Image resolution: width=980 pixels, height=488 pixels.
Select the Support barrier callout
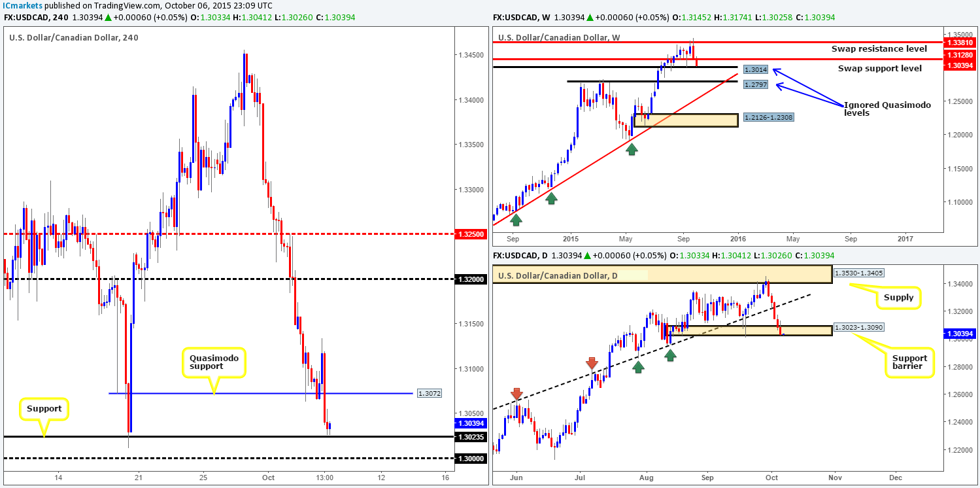click(910, 363)
